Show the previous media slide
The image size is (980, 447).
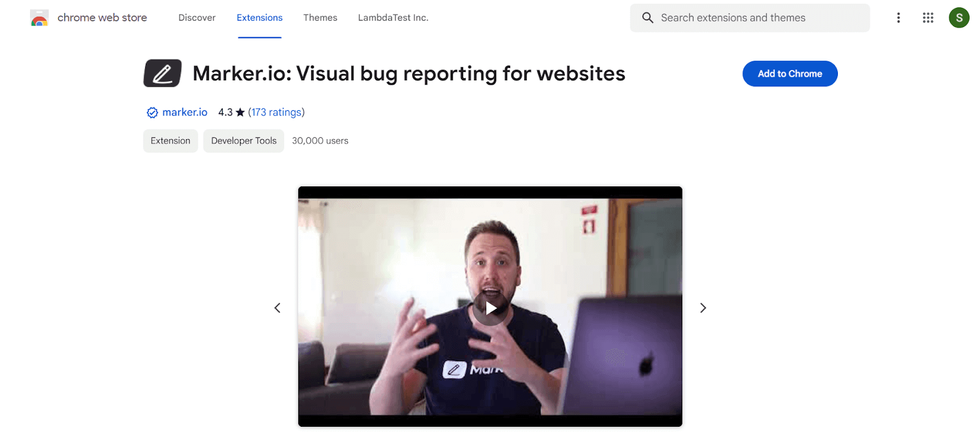pos(277,308)
